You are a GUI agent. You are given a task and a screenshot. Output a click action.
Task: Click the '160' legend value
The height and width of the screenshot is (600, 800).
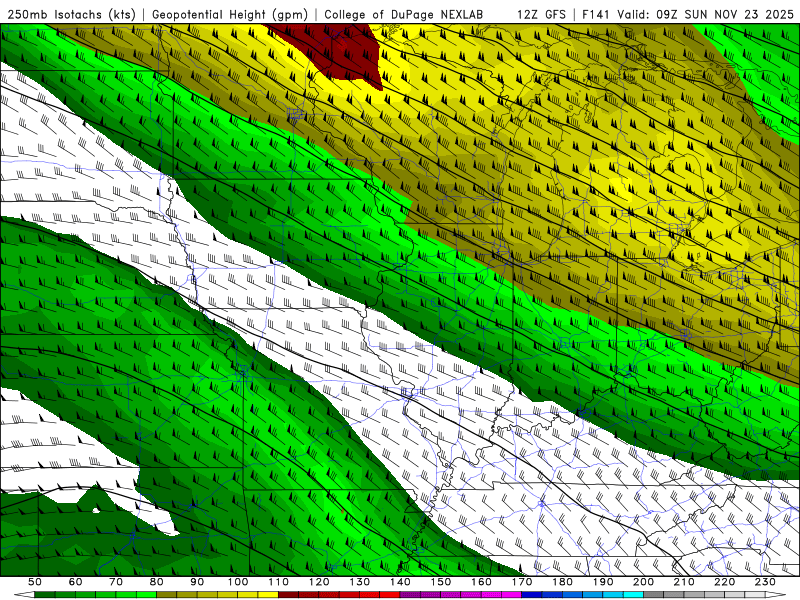(481, 582)
